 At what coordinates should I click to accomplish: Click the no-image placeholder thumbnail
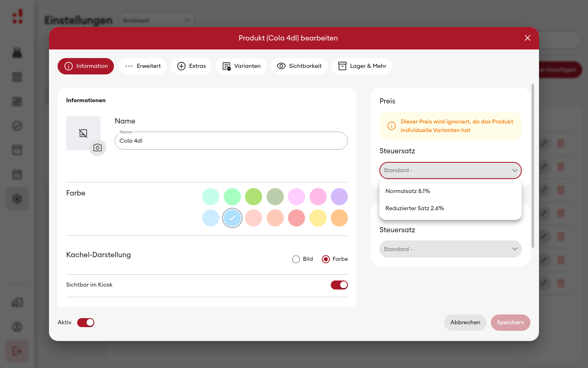point(83,133)
